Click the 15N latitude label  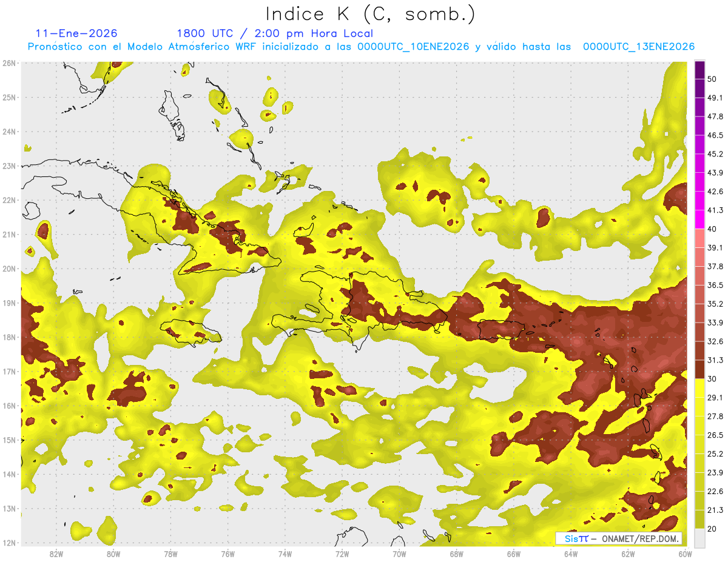[9, 440]
